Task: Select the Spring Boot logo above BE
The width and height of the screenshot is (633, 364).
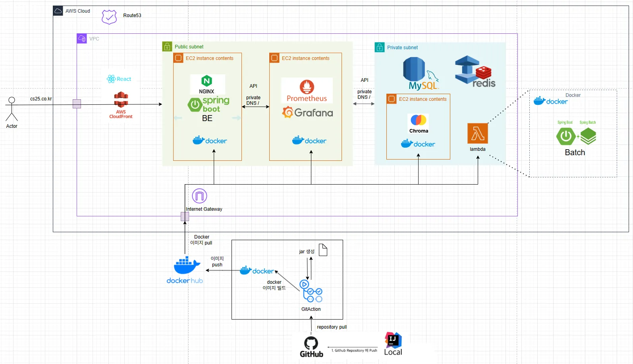Action: click(x=209, y=104)
